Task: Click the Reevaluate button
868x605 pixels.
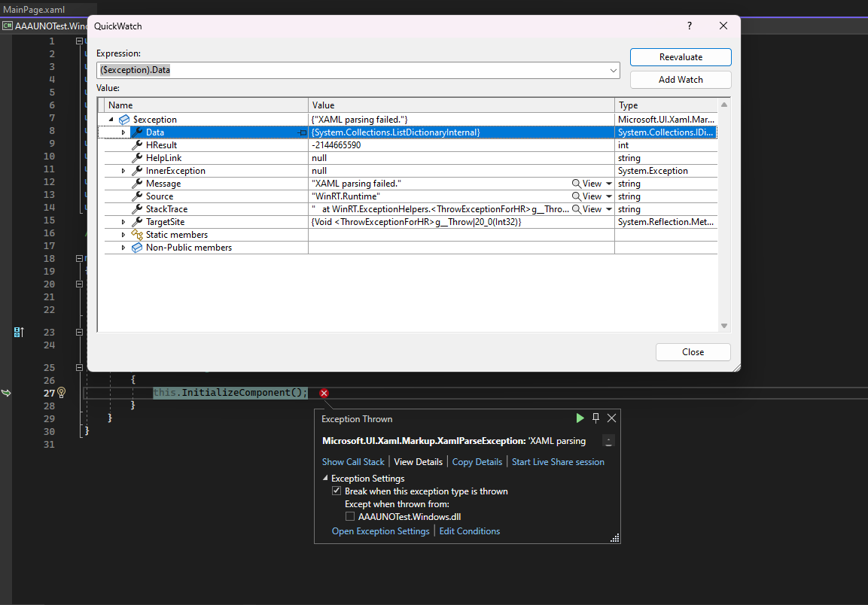Action: pyautogui.click(x=680, y=56)
